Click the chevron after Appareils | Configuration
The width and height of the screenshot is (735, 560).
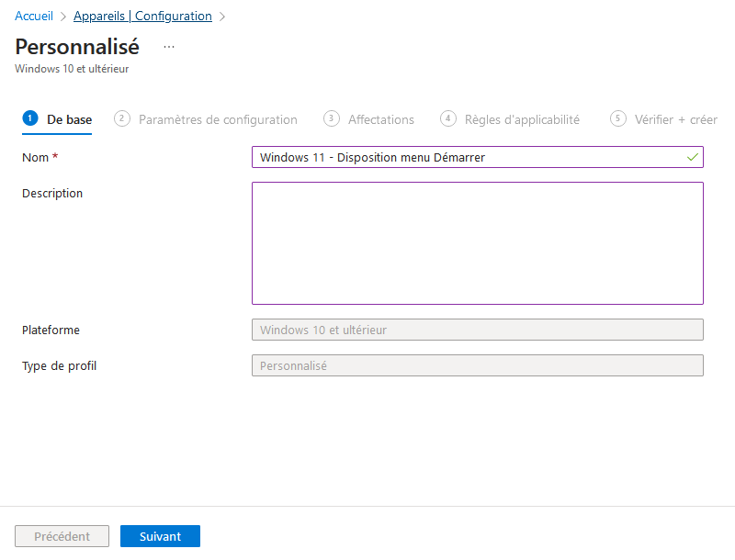pyautogui.click(x=221, y=16)
